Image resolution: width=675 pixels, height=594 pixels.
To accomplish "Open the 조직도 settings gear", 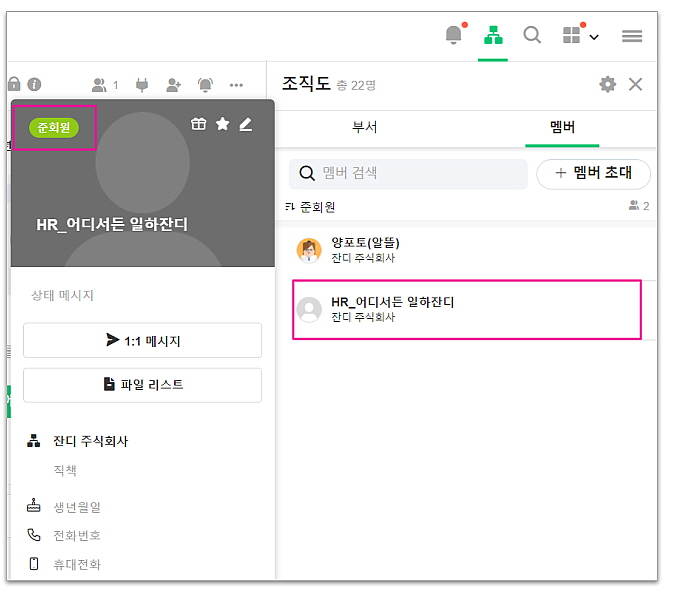I will point(607,85).
